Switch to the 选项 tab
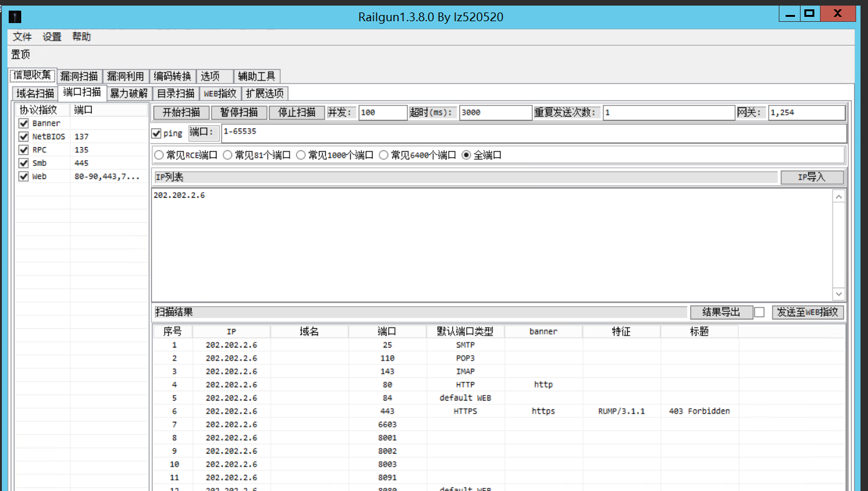Image resolution: width=868 pixels, height=491 pixels. click(x=215, y=76)
